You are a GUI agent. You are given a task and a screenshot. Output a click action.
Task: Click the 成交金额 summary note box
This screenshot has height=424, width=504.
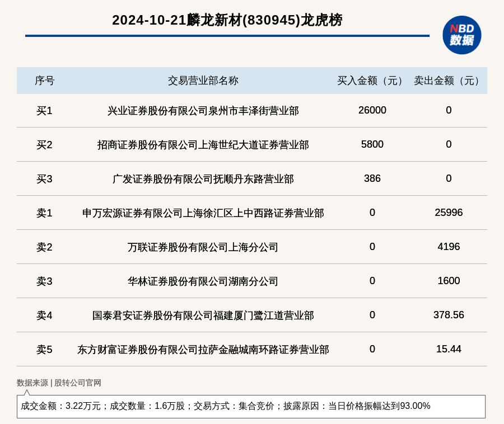(251, 406)
